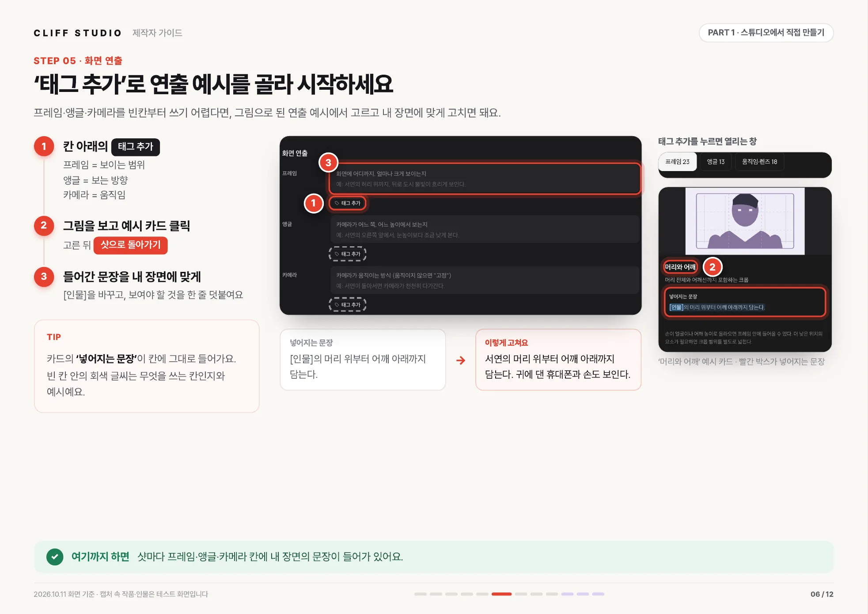Click the tag icon in the 프레임 태그 추가 button
868x614 pixels.
pyautogui.click(x=337, y=203)
